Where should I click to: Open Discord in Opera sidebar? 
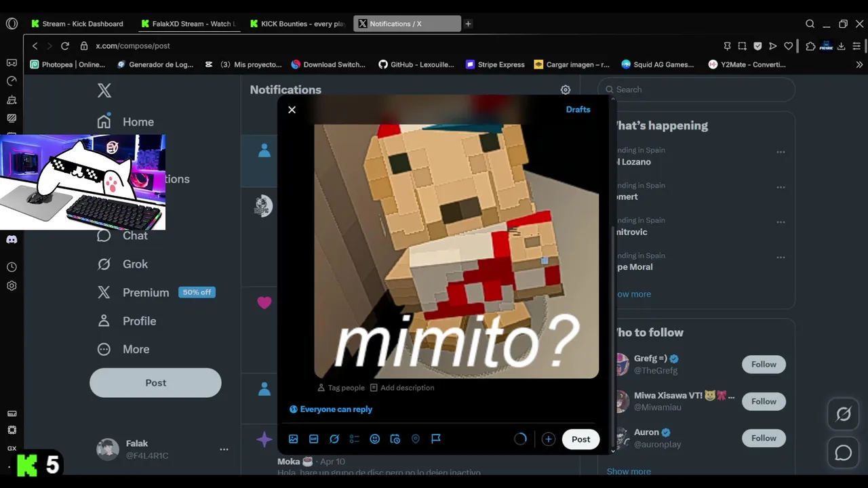coord(12,239)
